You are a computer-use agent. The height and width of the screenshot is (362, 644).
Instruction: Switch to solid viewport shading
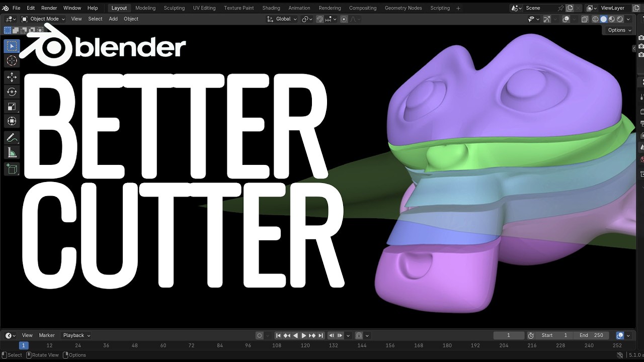603,19
